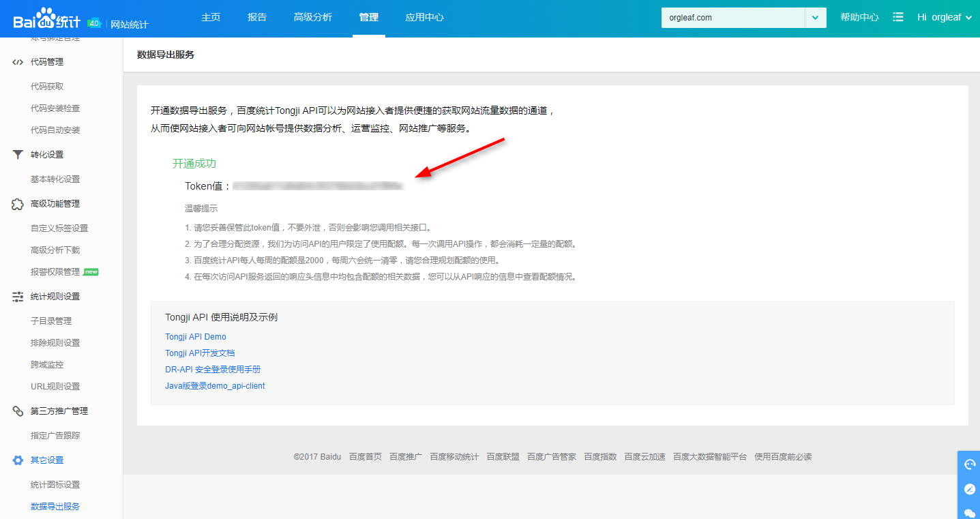Click the puzzle icon beside 高级功能管理
The width and height of the screenshot is (980, 519).
click(x=18, y=204)
